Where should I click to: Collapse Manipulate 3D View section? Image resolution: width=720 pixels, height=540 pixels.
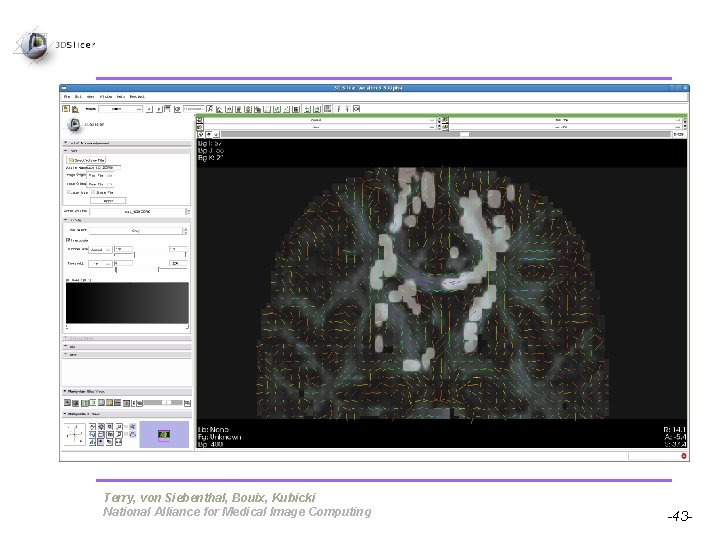[x=127, y=414]
